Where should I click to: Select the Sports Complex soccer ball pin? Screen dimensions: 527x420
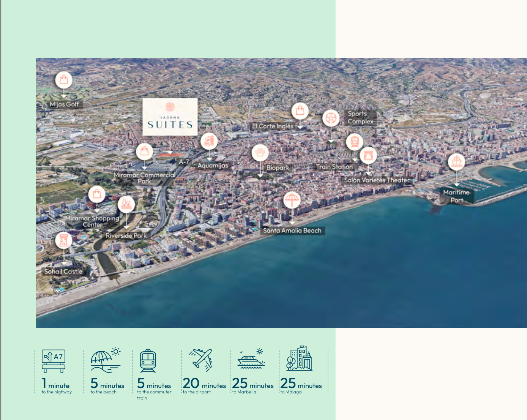click(x=331, y=118)
